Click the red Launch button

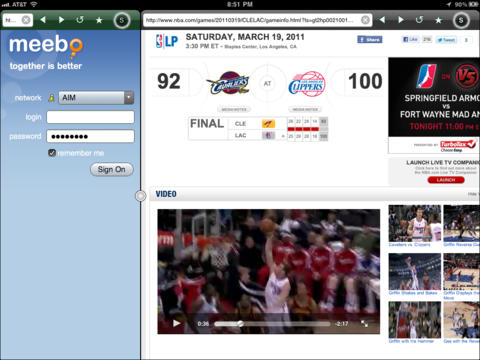point(446,180)
